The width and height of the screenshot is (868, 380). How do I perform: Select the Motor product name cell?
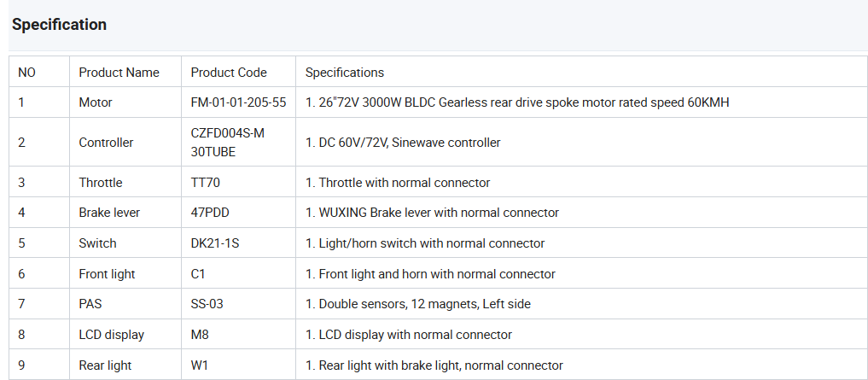click(96, 102)
